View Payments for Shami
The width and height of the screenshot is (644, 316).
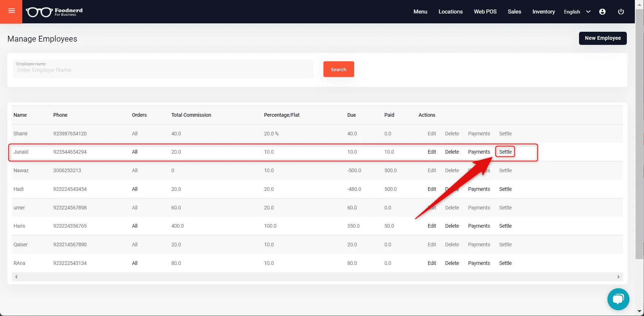pos(479,134)
